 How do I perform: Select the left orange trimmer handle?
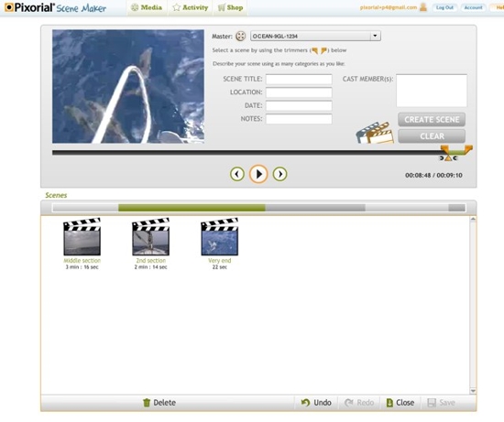click(444, 148)
